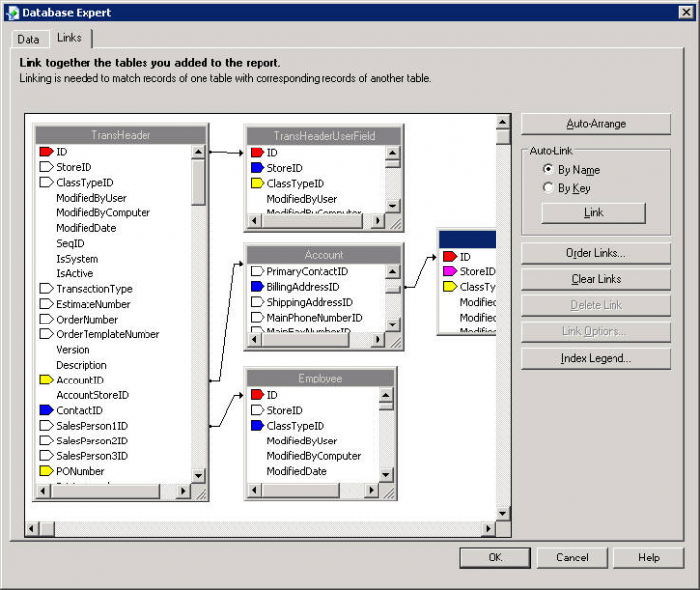Open the Index Legend
This screenshot has width=700, height=590.
(596, 358)
